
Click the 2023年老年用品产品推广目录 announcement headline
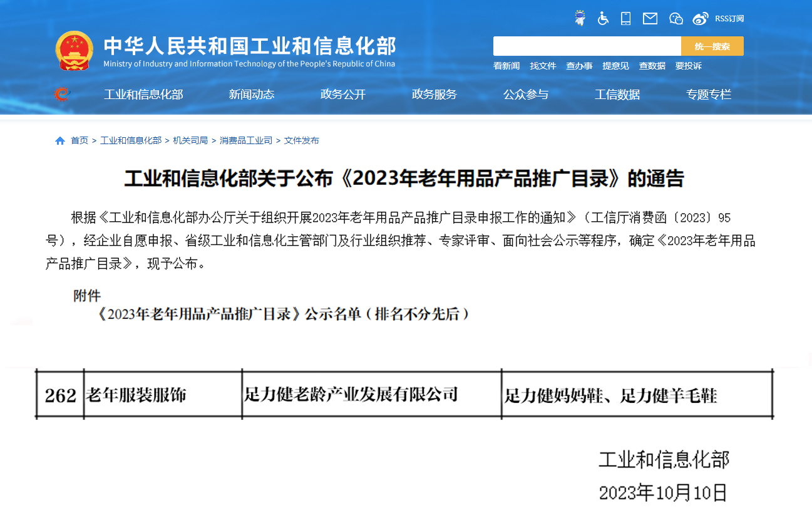coord(404,179)
